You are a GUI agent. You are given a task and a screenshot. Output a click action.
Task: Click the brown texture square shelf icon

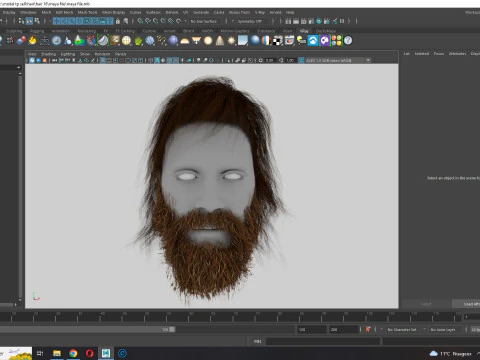[x=115, y=41]
